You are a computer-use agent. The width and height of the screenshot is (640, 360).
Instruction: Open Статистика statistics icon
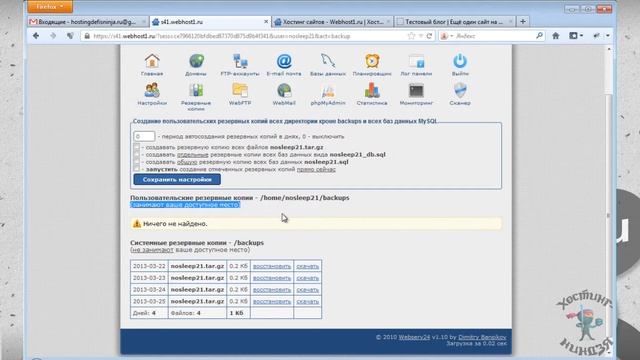(x=372, y=91)
